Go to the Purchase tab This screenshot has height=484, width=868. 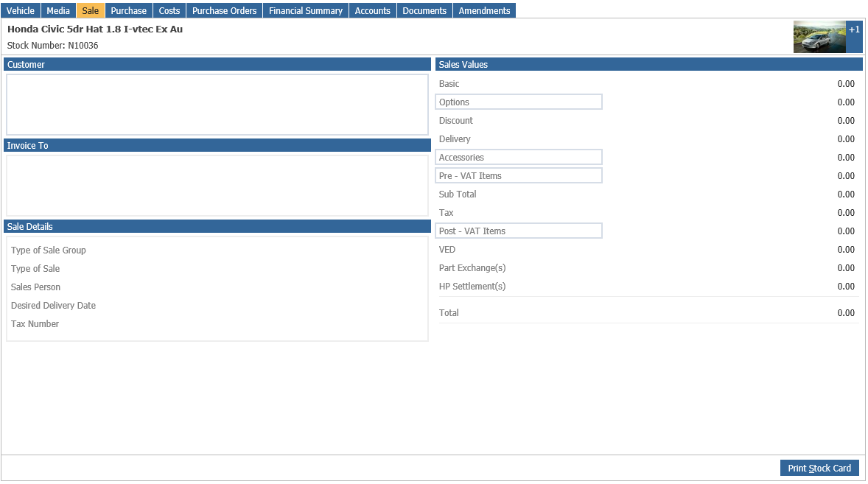(128, 10)
